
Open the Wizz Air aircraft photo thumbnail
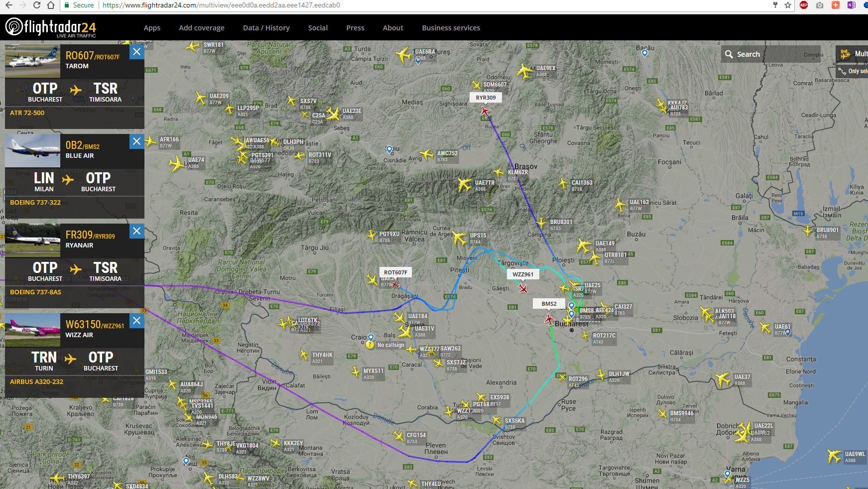click(32, 330)
